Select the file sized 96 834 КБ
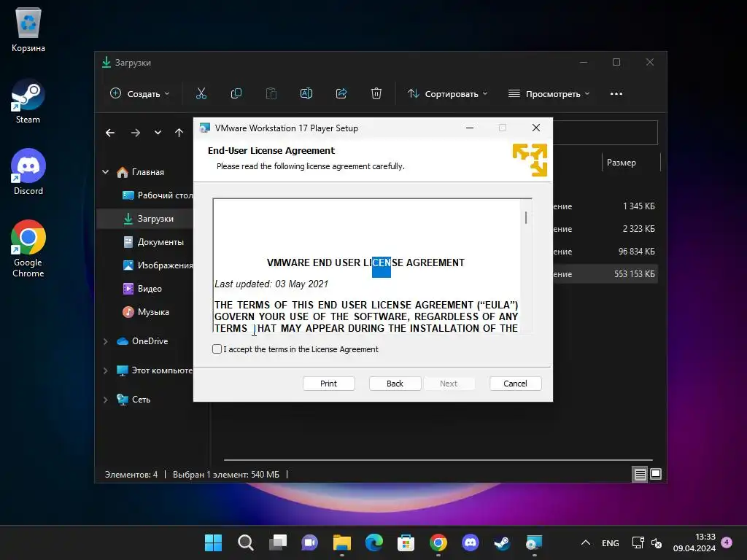This screenshot has width=747, height=560. pyautogui.click(x=605, y=252)
